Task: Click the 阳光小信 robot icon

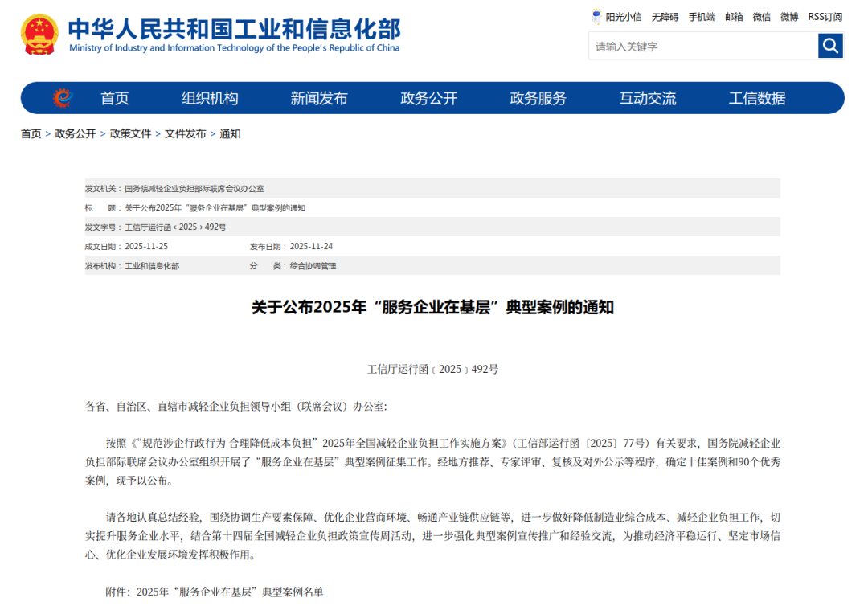Action: pos(596,16)
